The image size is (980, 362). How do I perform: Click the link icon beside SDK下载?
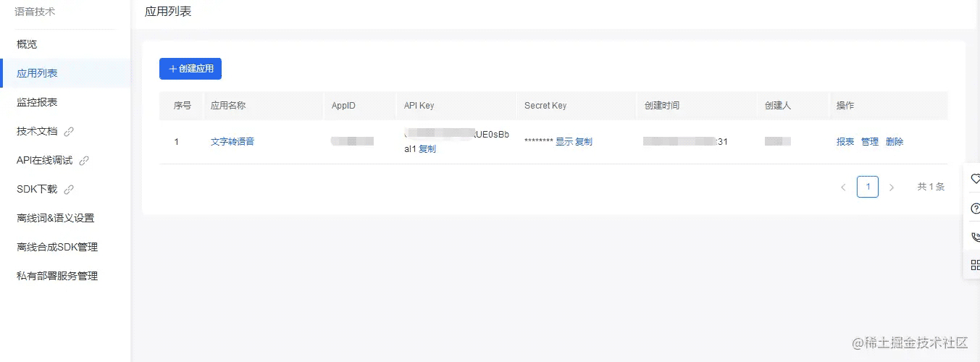[x=69, y=190]
